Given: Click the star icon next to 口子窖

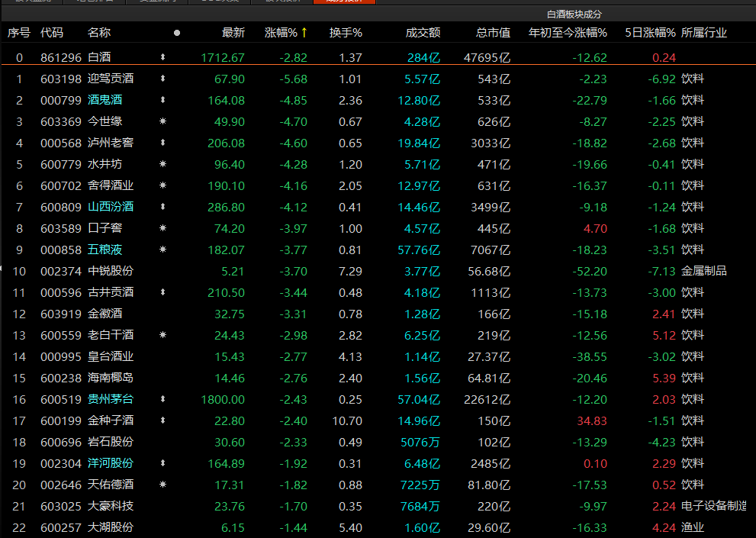Looking at the screenshot, I should (x=163, y=227).
